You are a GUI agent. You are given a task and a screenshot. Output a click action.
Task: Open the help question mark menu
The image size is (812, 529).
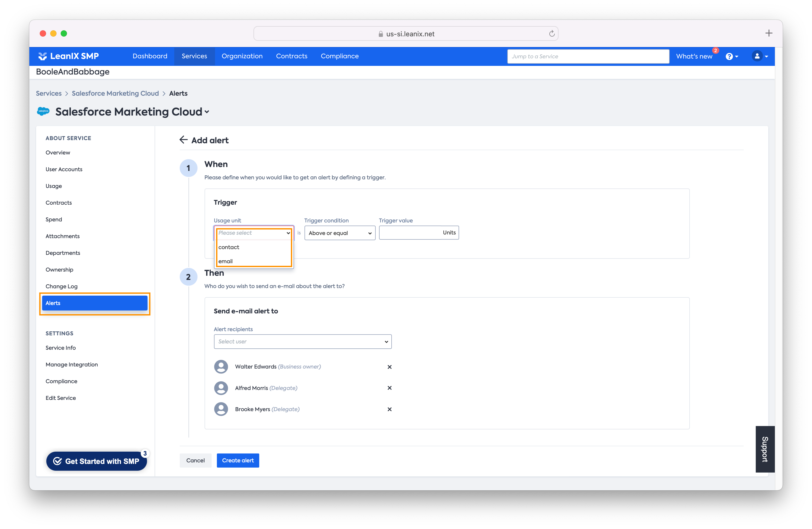[732, 56]
